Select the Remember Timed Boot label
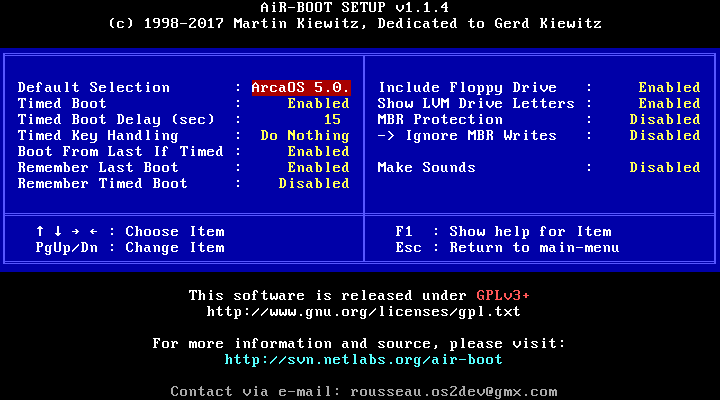Viewport: 720px width, 400px height. (x=102, y=184)
